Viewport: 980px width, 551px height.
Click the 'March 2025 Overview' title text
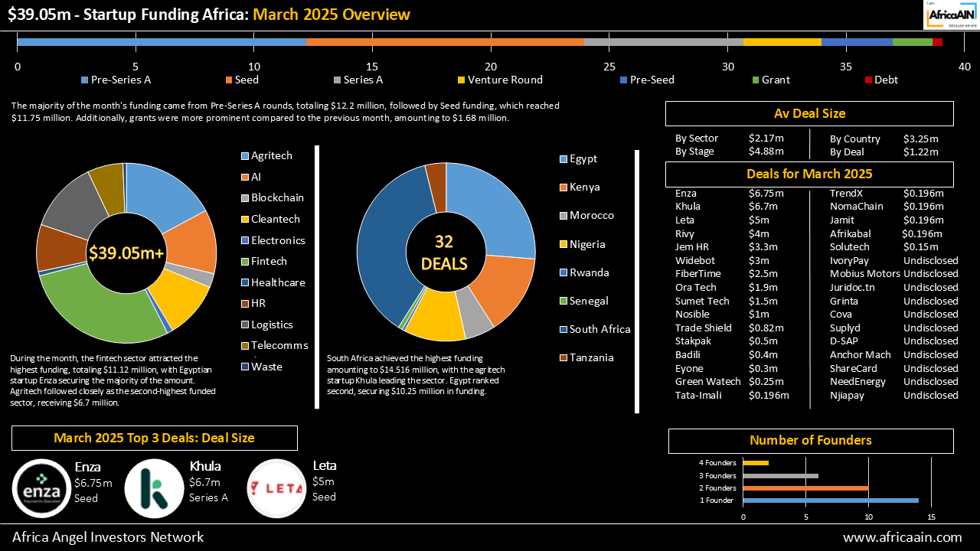pyautogui.click(x=332, y=15)
